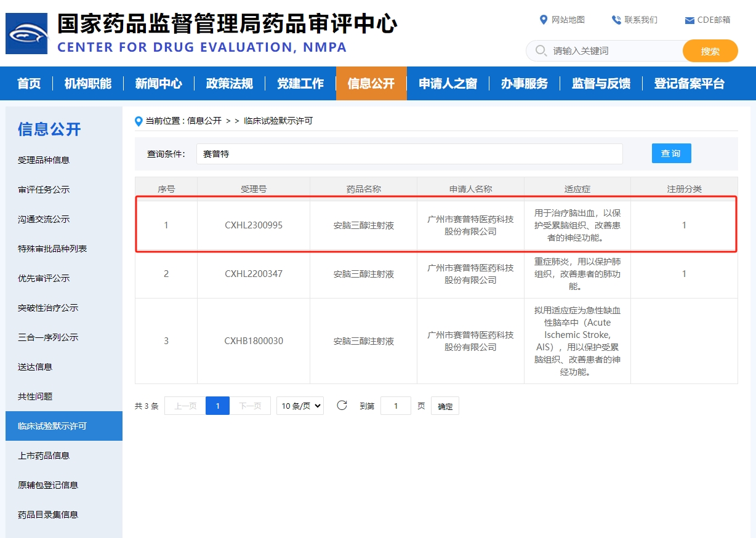This screenshot has height=538, width=756.
Task: Click the Contact Us phone icon
Action: click(616, 20)
